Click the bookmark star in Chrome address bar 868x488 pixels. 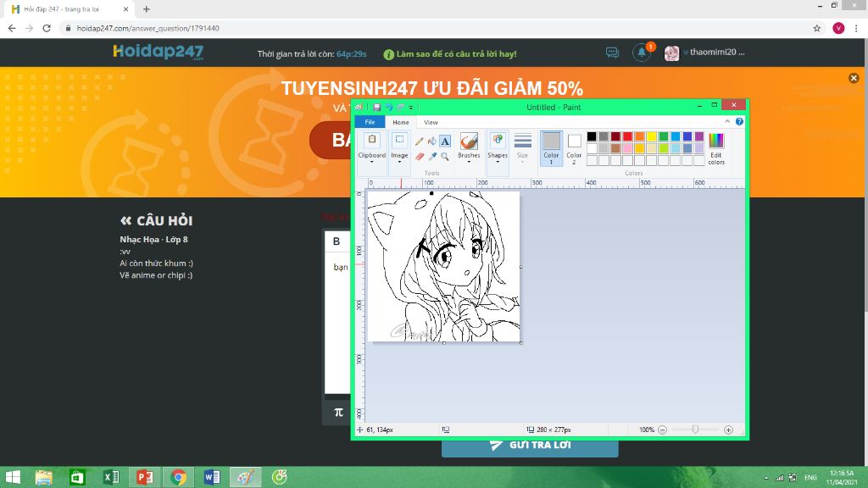tap(816, 28)
